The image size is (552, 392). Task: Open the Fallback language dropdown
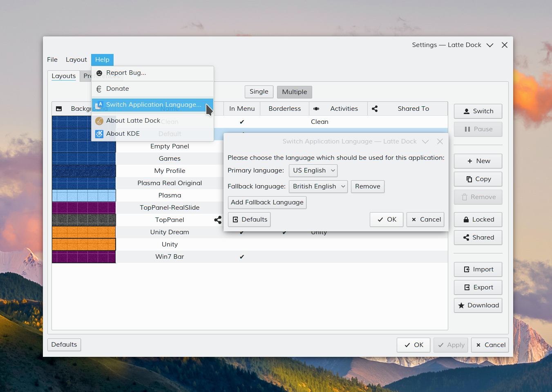[x=318, y=187]
